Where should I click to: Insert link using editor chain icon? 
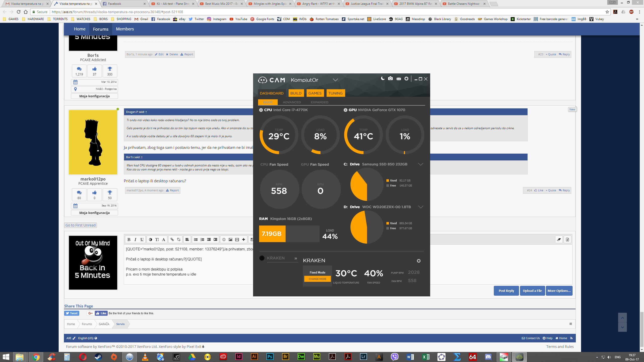[172, 240]
